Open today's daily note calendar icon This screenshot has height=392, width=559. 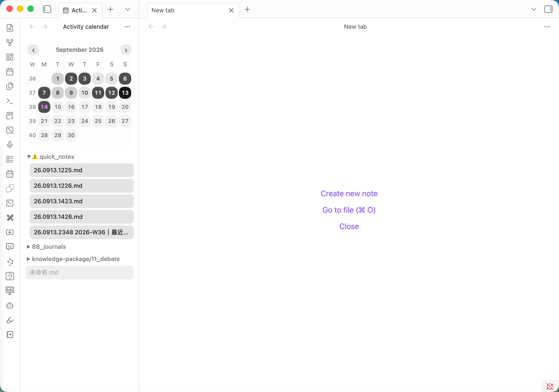10,72
